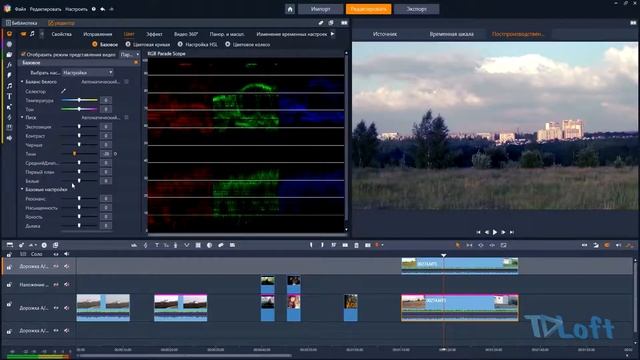
Task: Open the scope type dropdown next to checkbox
Action: [x=130, y=54]
